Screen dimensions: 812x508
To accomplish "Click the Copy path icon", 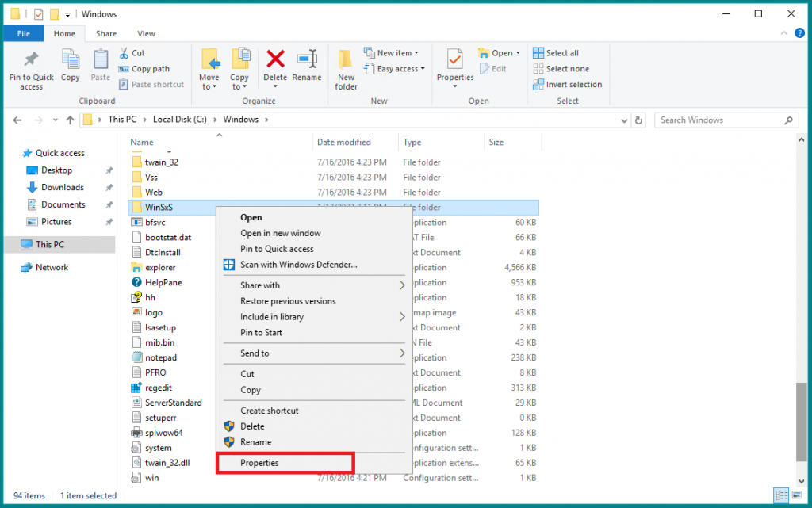I will click(123, 69).
